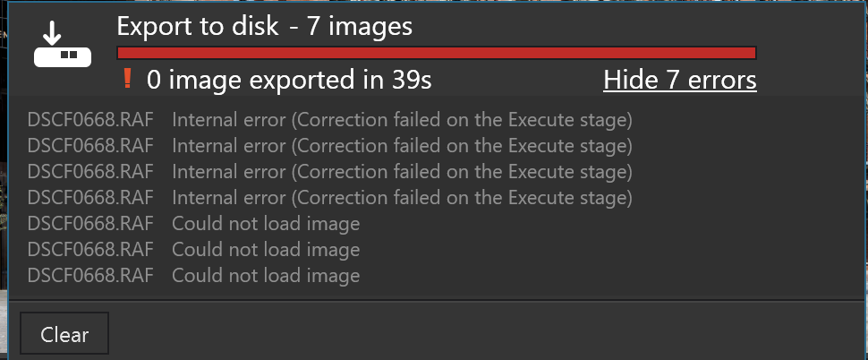Click the third "Internal error" message text

tap(402, 171)
